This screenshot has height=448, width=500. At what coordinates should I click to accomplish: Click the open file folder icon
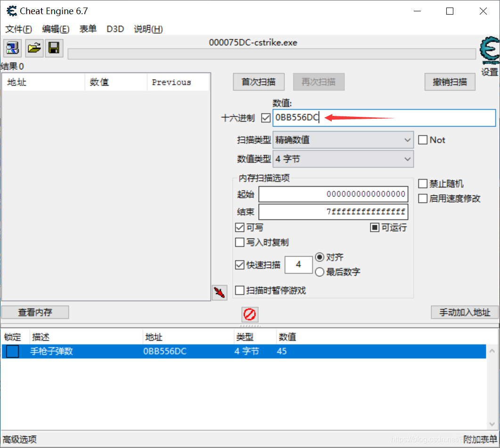(34, 48)
